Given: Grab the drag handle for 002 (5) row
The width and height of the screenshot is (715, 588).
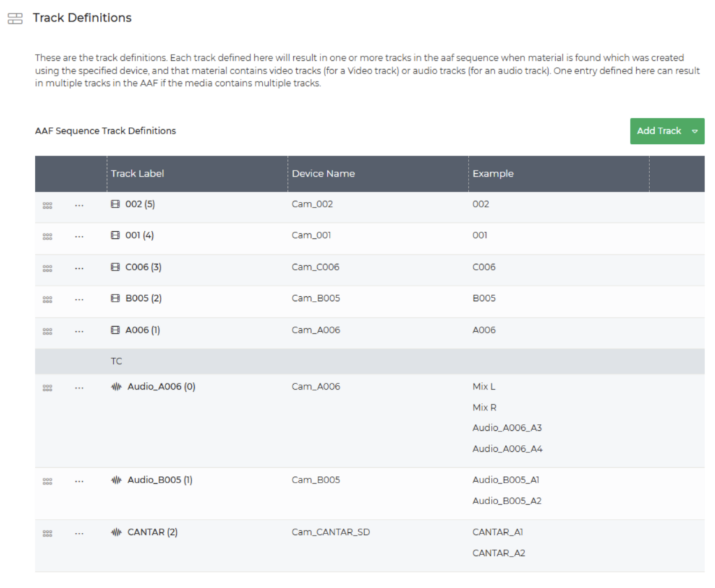Looking at the screenshot, I should coord(47,205).
